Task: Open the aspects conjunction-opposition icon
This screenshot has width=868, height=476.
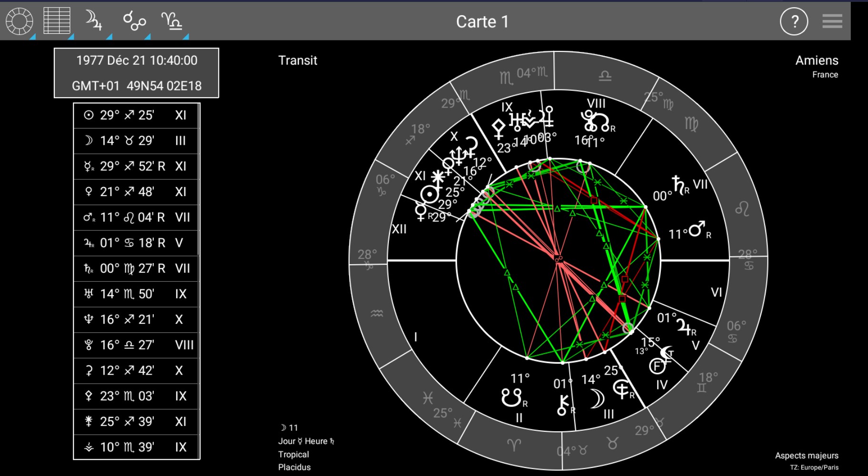Action: pyautogui.click(x=134, y=21)
